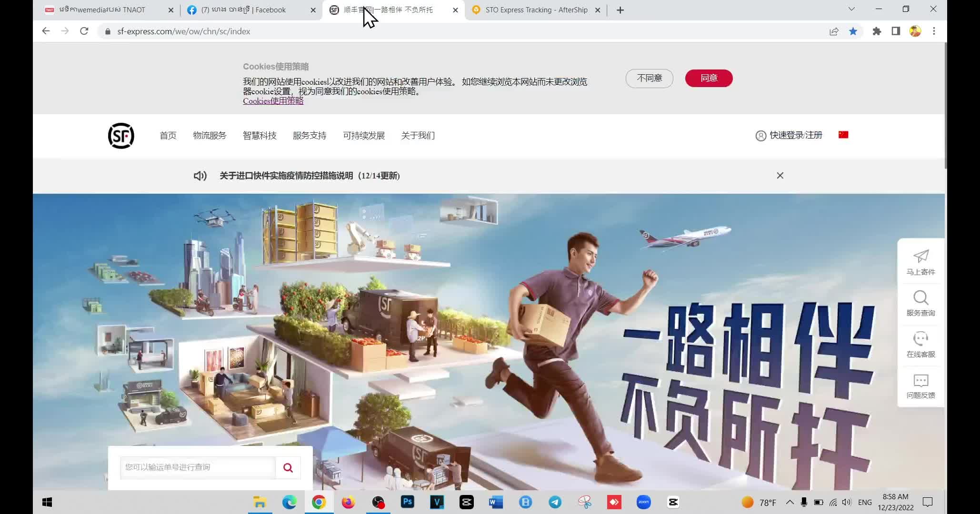
Task: Open Chrome extensions puzzle icon
Action: [x=877, y=31]
